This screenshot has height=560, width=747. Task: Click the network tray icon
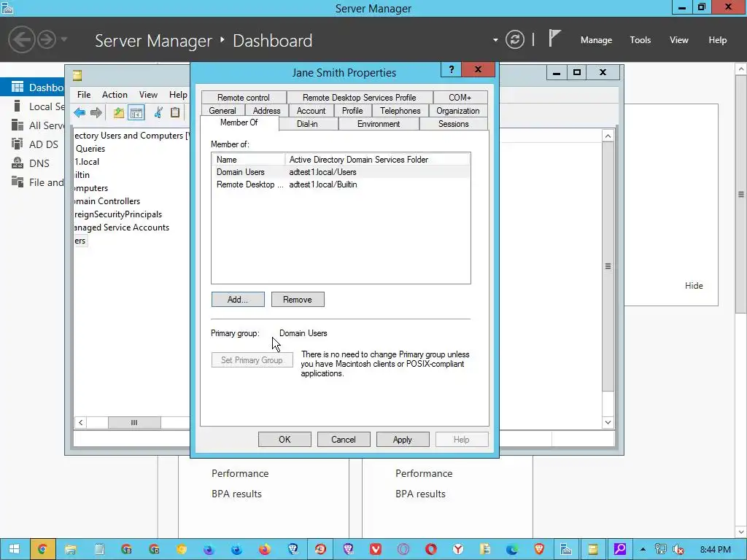[660, 550]
